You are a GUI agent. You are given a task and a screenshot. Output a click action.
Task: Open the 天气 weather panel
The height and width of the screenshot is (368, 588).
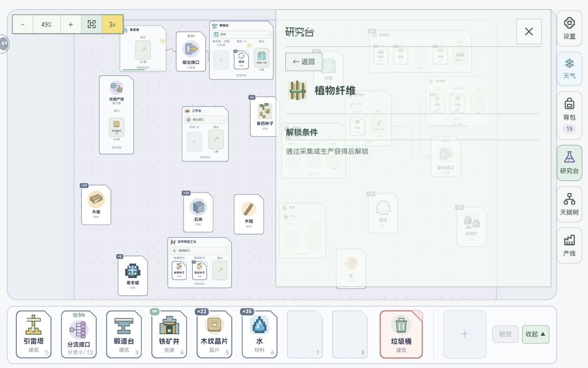(569, 69)
